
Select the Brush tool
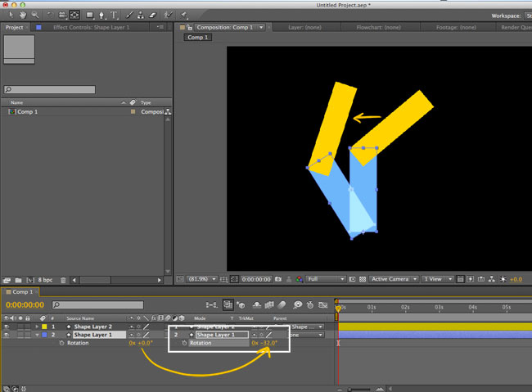tap(129, 15)
